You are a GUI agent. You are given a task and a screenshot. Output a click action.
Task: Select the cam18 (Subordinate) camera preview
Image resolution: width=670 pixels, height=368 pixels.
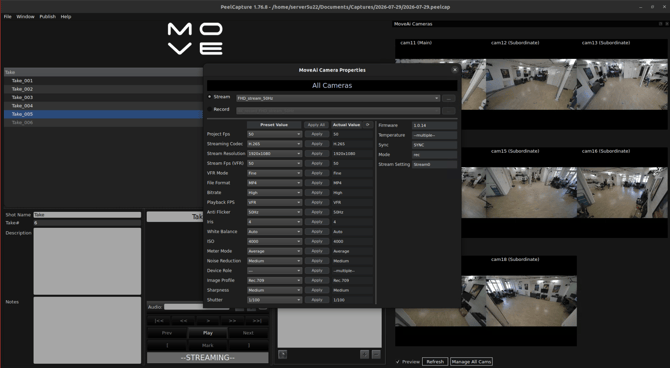(532, 301)
